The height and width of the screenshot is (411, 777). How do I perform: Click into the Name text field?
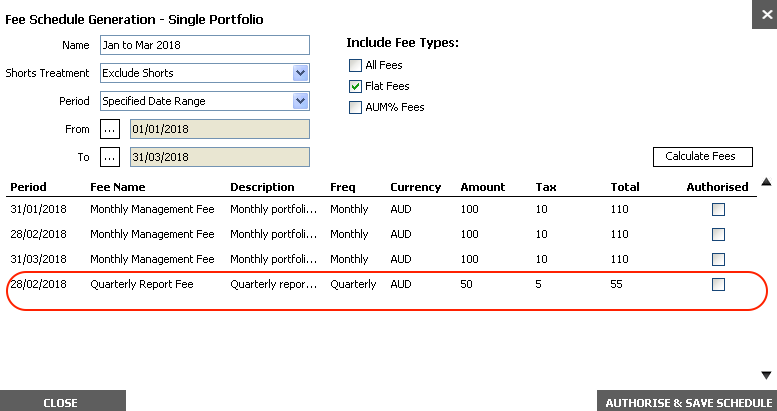tap(205, 45)
